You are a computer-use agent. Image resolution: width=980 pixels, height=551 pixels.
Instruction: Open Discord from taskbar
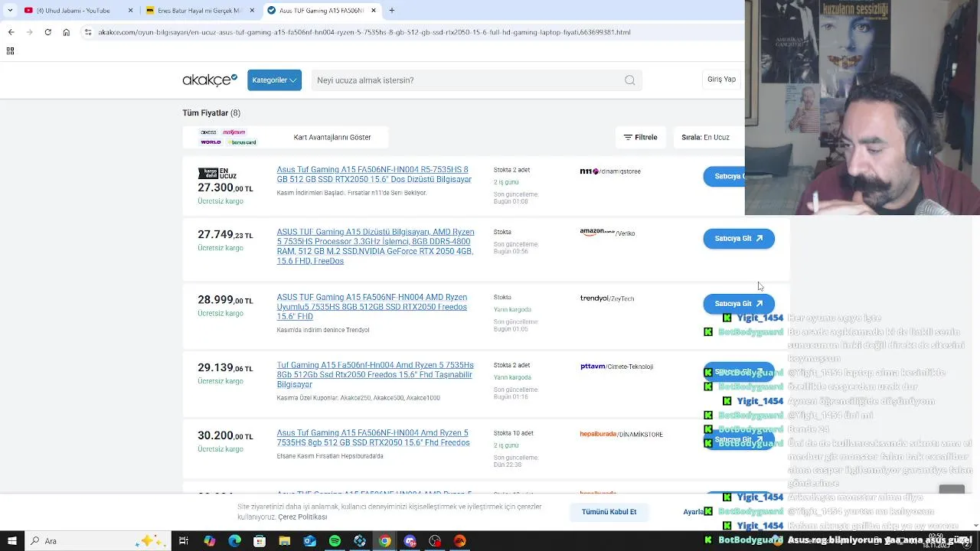[410, 541]
